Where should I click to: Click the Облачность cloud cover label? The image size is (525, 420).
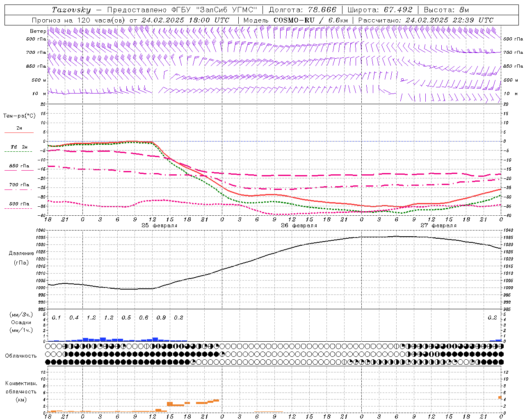tap(21, 356)
